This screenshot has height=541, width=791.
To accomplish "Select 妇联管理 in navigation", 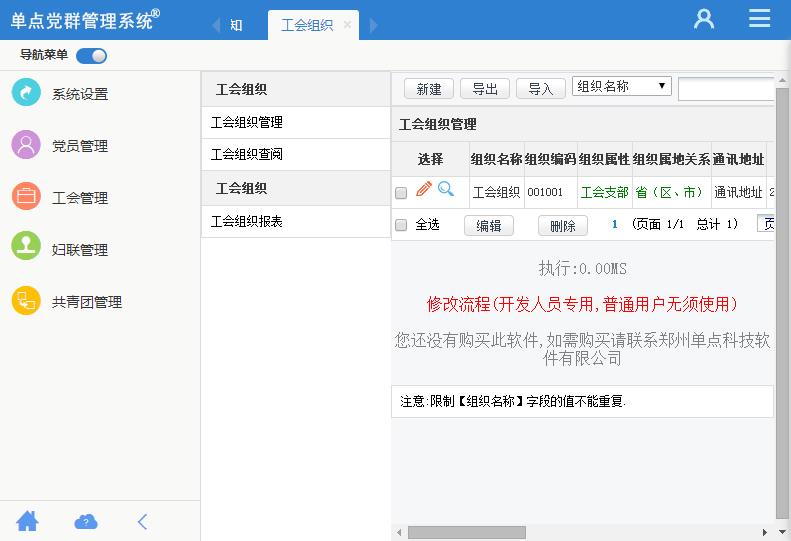I will (80, 250).
